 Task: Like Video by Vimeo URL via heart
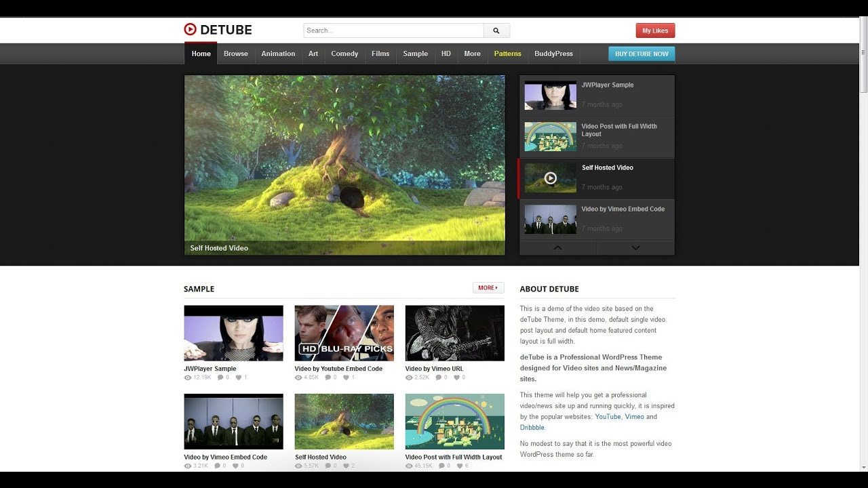tap(458, 378)
